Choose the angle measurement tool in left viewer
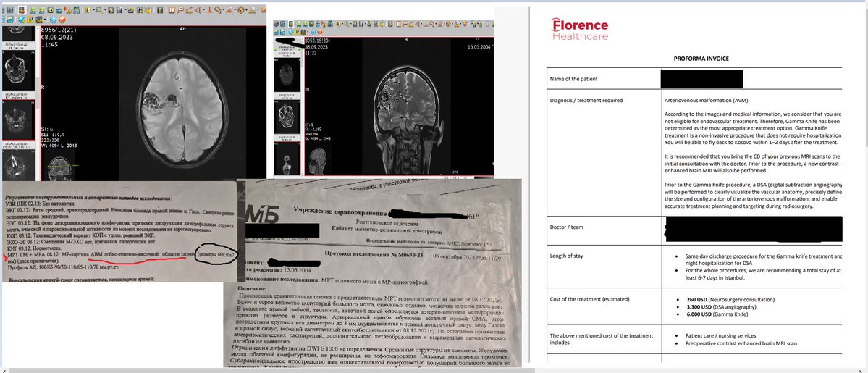 pos(198,10)
